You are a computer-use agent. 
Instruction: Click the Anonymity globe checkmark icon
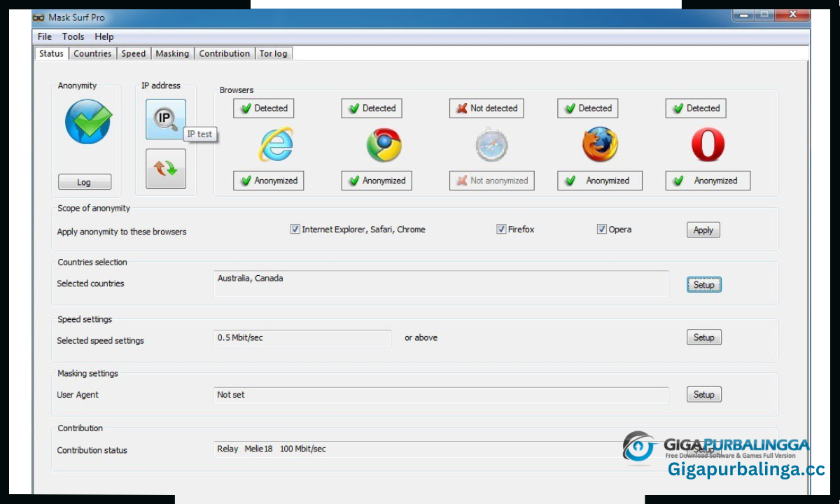(x=88, y=122)
